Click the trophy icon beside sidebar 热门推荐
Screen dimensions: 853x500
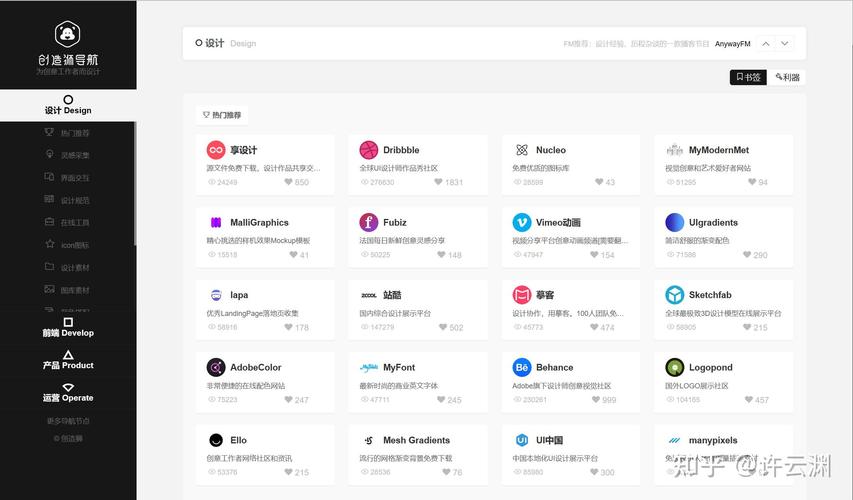[50, 132]
